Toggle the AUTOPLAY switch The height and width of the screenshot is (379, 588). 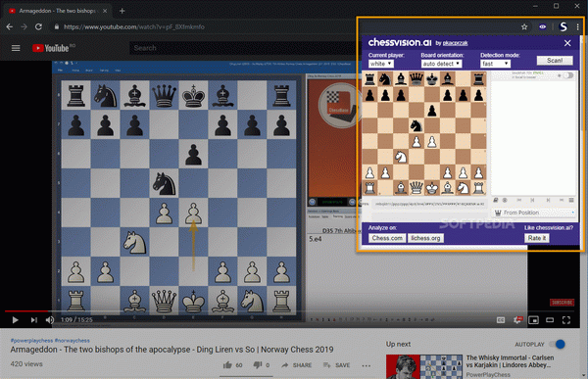pos(558,344)
